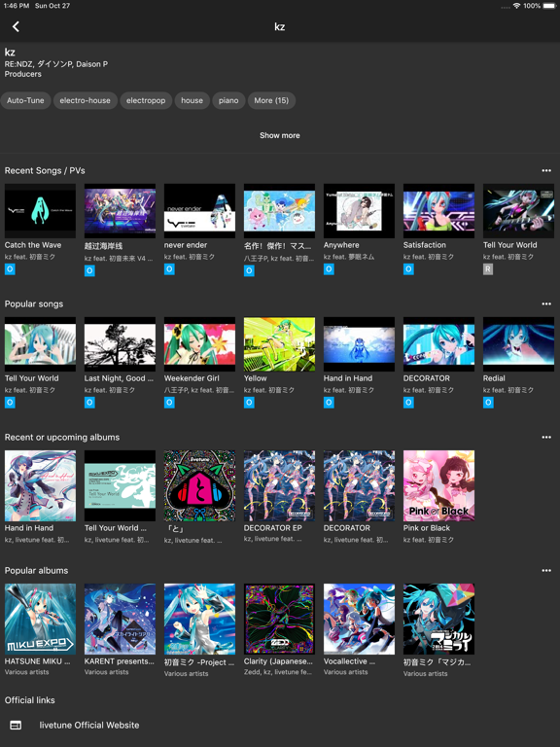
Task: Open 初音ミク -Project album cover
Action: point(199,620)
